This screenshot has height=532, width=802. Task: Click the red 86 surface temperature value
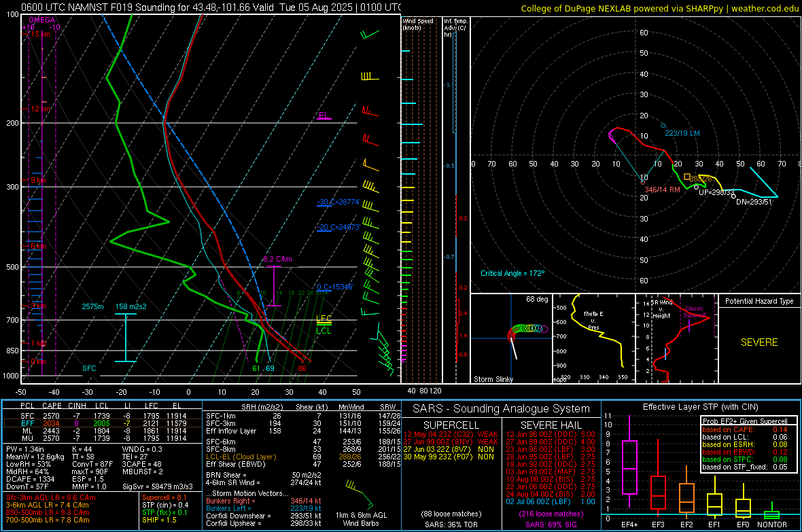(302, 368)
